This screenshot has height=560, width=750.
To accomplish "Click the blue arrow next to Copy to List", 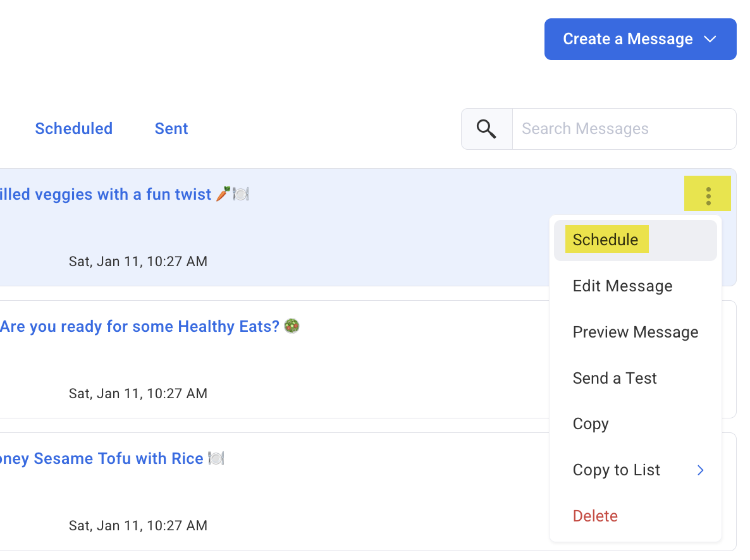I will [x=700, y=470].
